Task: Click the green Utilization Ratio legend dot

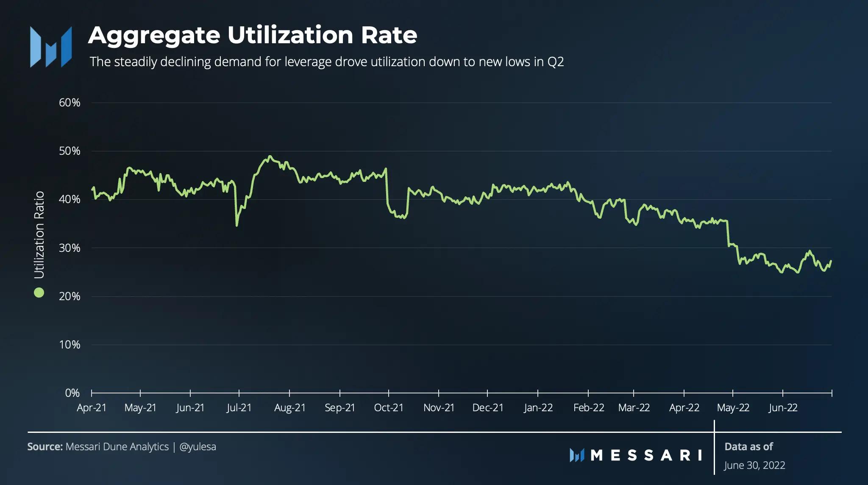Action: [39, 293]
